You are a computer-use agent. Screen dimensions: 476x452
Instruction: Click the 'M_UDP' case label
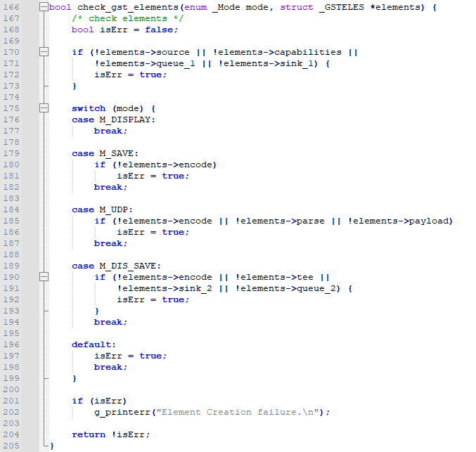[x=114, y=209]
